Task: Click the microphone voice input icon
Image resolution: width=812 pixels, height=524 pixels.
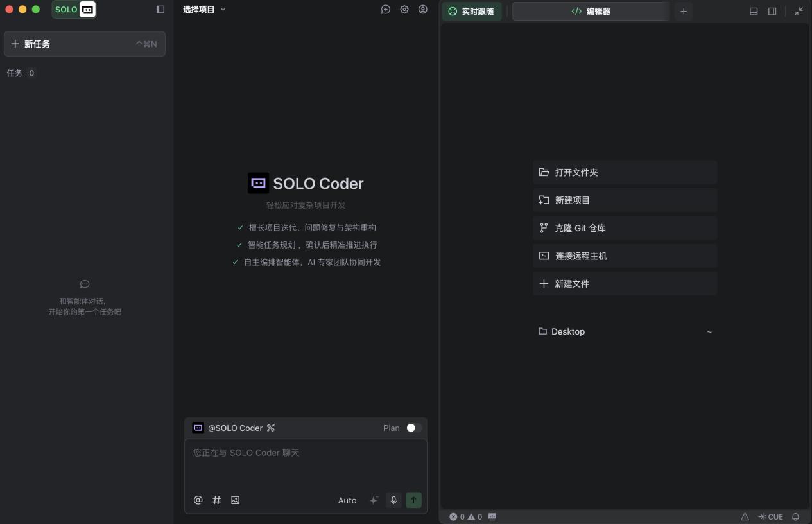Action: click(x=393, y=500)
